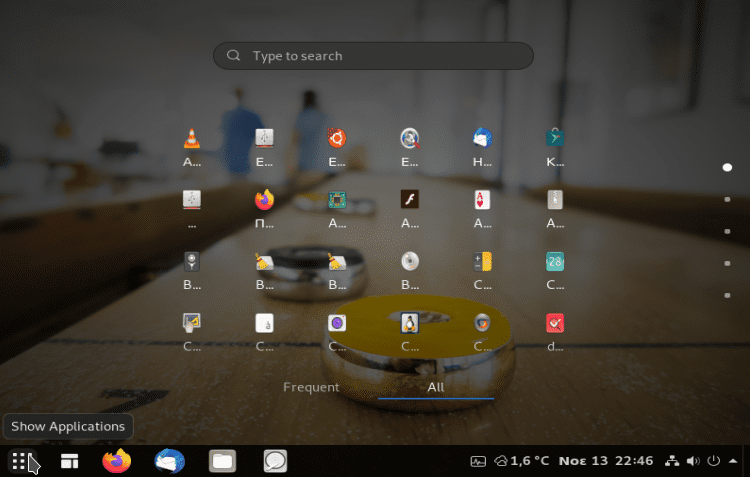The width and height of the screenshot is (750, 477).
Task: Open the Calculator app
Action: (x=483, y=262)
